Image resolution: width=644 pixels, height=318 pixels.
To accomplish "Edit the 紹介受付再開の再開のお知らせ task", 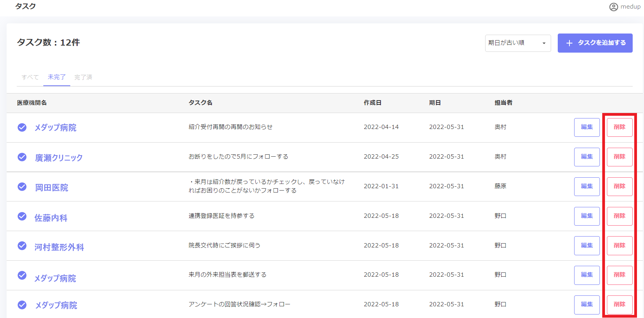I will [x=587, y=127].
